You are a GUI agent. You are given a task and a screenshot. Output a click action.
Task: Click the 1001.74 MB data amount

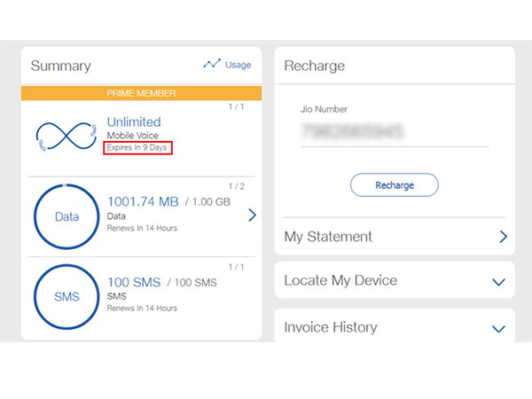145,201
